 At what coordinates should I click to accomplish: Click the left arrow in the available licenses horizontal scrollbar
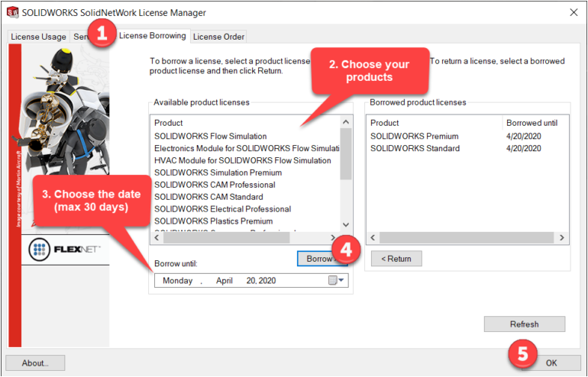tap(157, 237)
